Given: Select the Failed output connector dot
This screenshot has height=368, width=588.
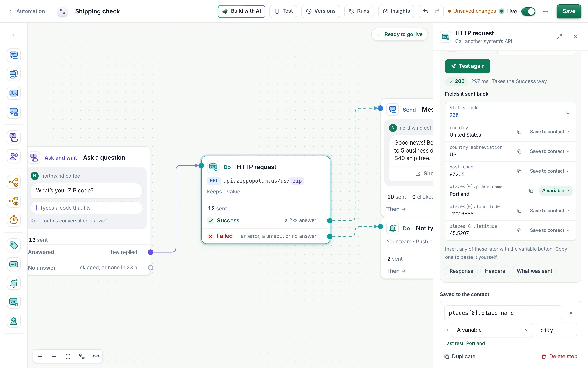Looking at the screenshot, I should [330, 236].
